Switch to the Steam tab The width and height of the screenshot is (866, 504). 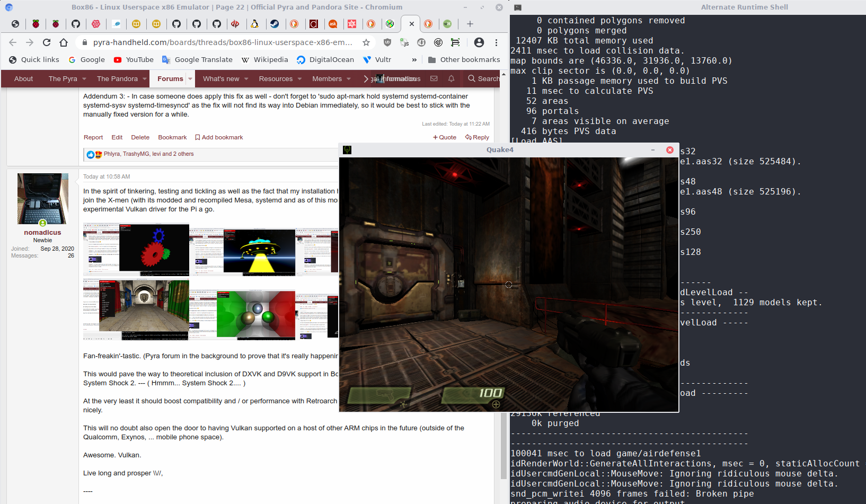point(275,24)
